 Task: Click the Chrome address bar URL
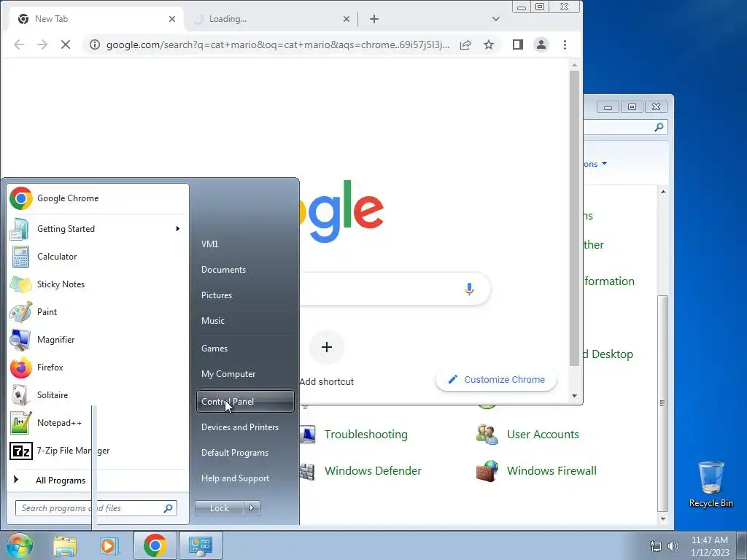click(278, 44)
